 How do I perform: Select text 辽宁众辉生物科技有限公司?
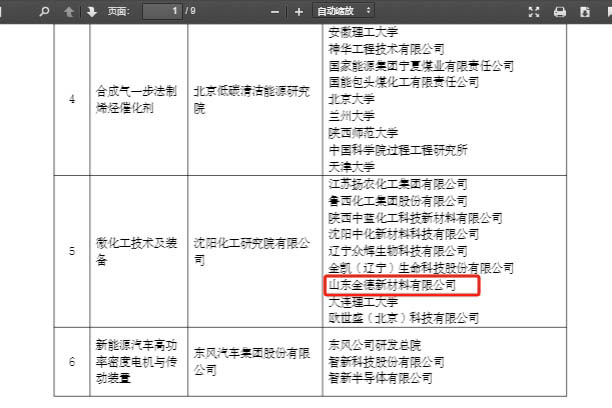click(398, 251)
